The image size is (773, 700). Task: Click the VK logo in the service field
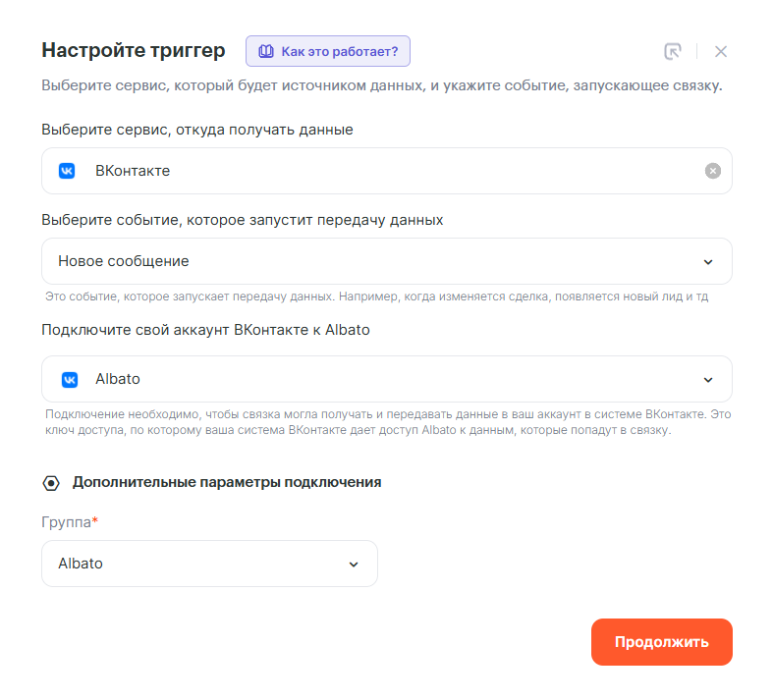[x=67, y=171]
